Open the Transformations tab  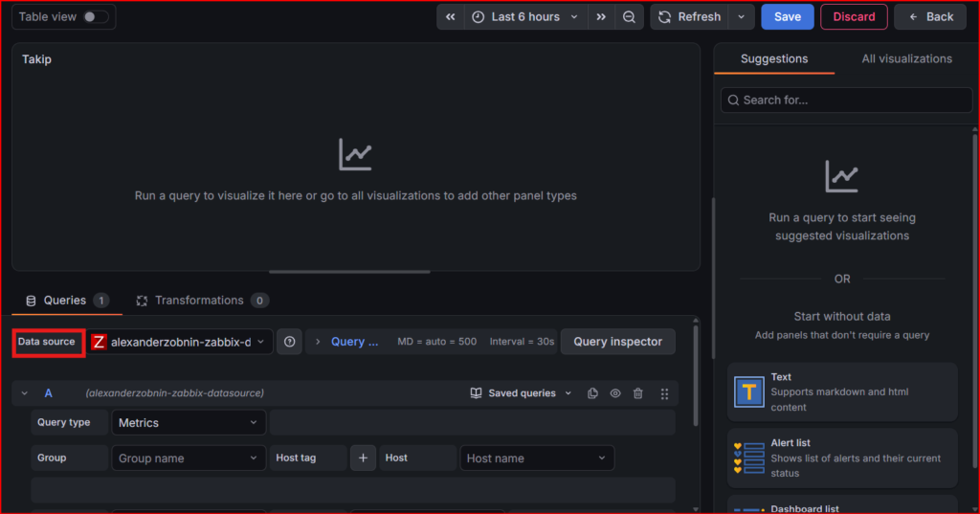(203, 301)
